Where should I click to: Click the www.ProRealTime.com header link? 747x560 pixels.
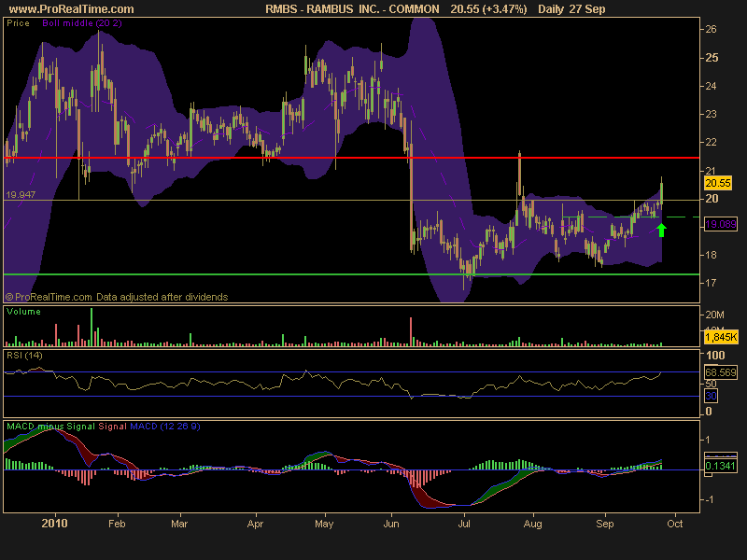coord(72,9)
